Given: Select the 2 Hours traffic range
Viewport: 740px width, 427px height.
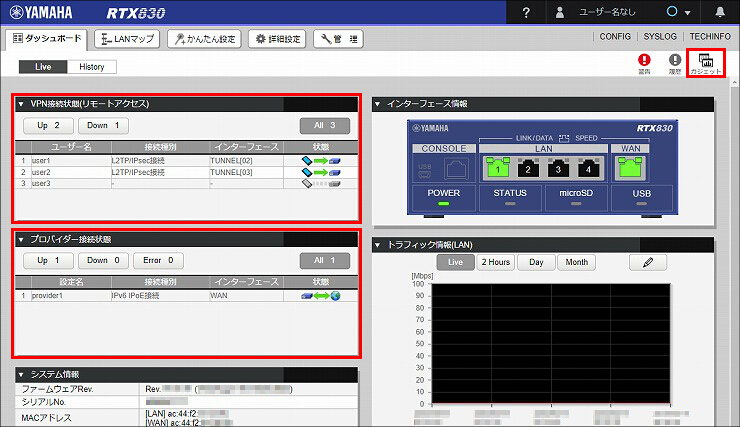Looking at the screenshot, I should (x=496, y=262).
